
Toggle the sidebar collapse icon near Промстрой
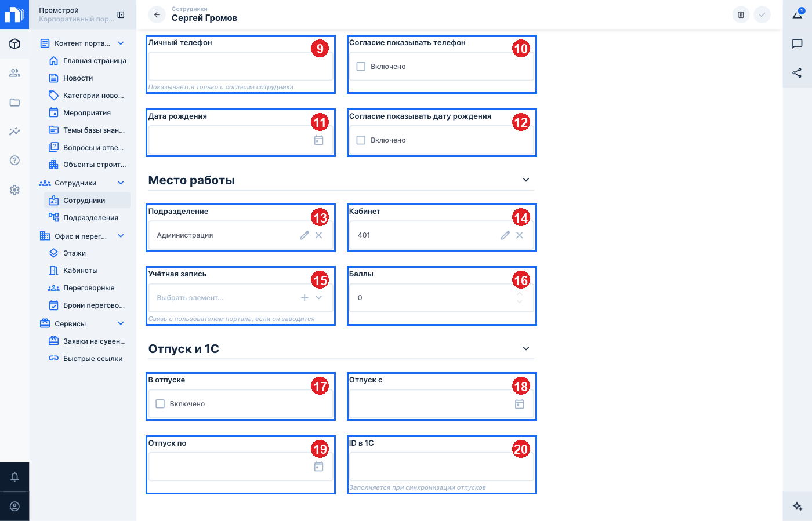121,14
